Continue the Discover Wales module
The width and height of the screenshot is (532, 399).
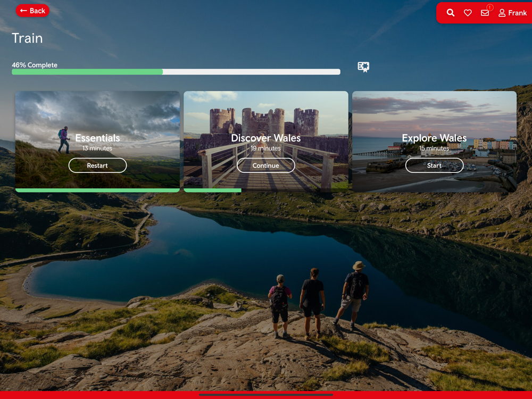(265, 165)
